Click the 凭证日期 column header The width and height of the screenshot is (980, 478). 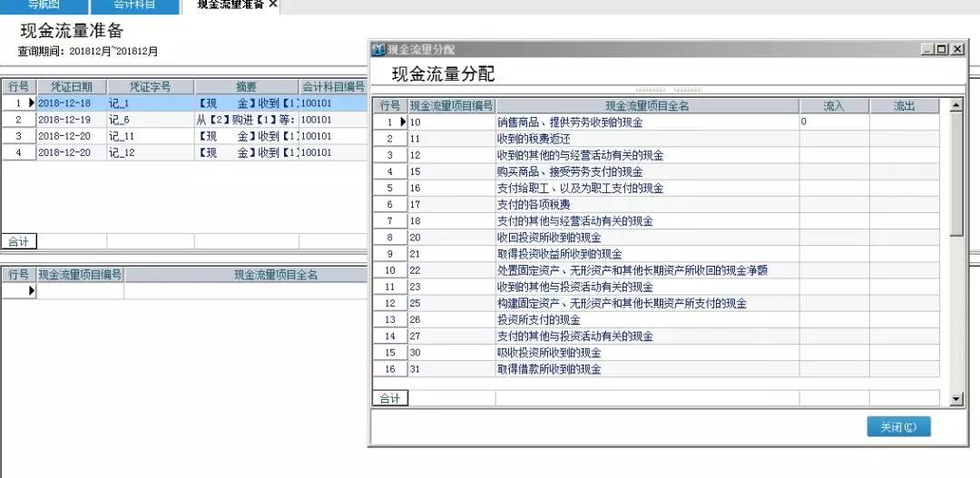[x=71, y=87]
